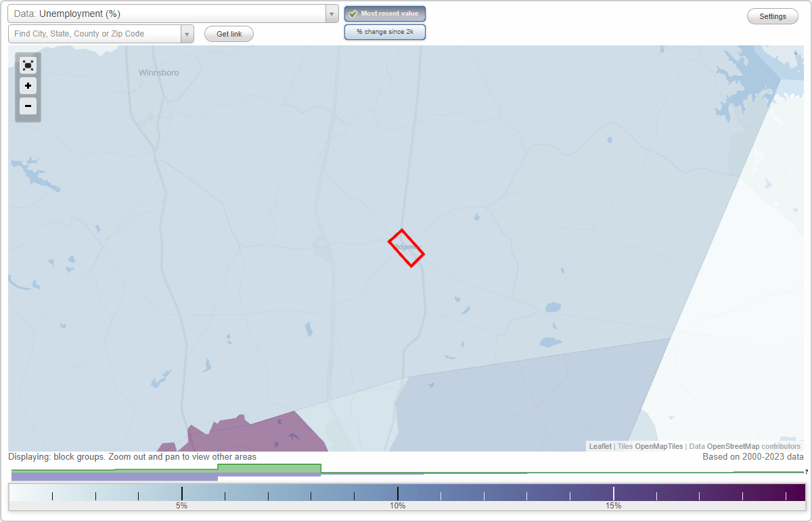This screenshot has height=522, width=812.
Task: Open the Leaflet attribution link
Action: 600,446
